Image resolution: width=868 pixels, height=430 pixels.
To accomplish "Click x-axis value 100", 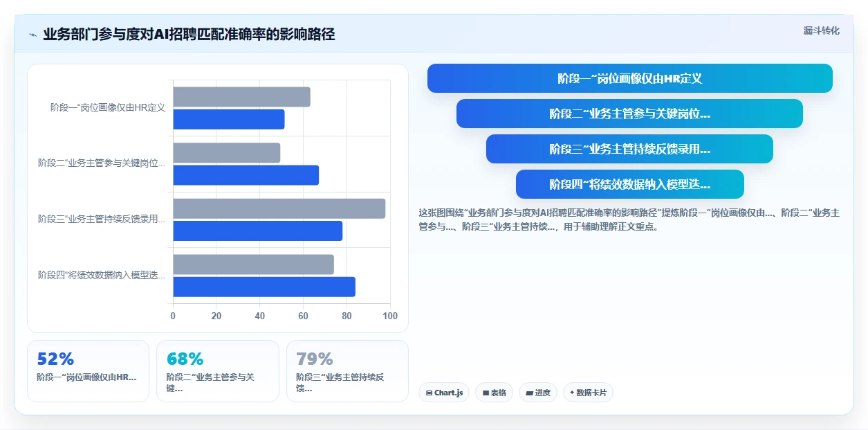I will click(390, 316).
